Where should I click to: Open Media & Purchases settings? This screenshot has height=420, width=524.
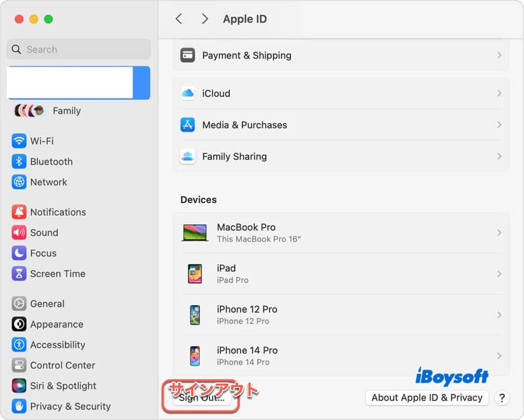point(339,125)
